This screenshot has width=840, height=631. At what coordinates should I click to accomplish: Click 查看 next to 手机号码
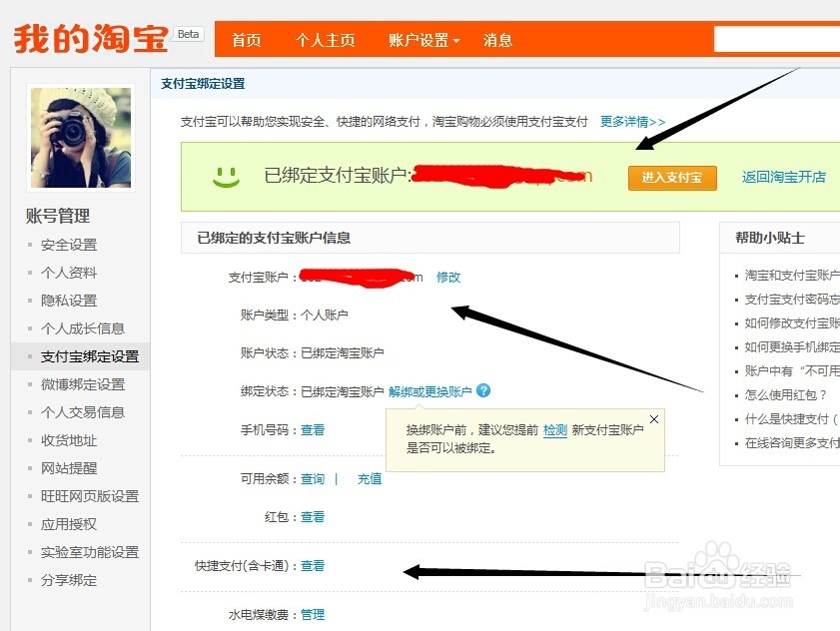313,429
